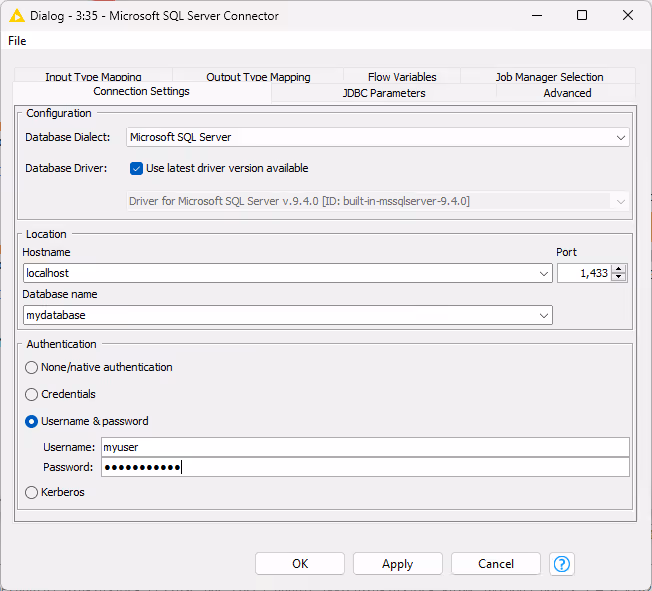This screenshot has height=591, width=652.
Task: Switch to the JDBC Parameters tab
Action: pyautogui.click(x=383, y=93)
